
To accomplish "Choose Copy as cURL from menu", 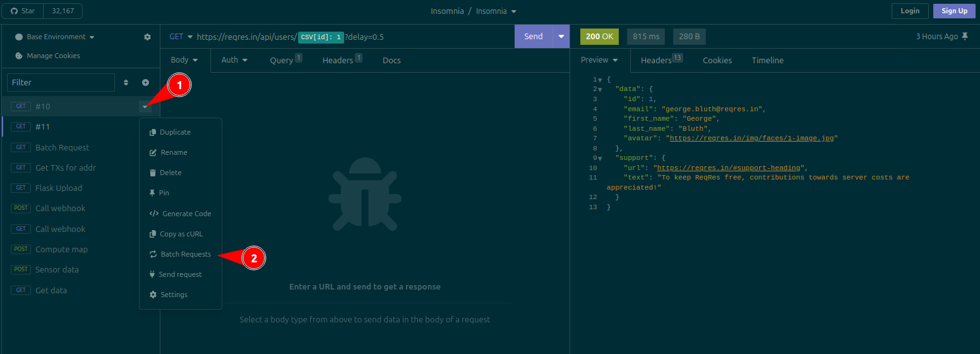I will [x=181, y=234].
